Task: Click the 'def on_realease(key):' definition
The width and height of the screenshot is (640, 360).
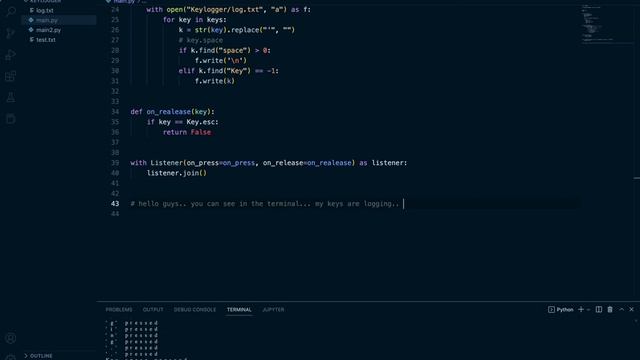Action: coord(172,111)
